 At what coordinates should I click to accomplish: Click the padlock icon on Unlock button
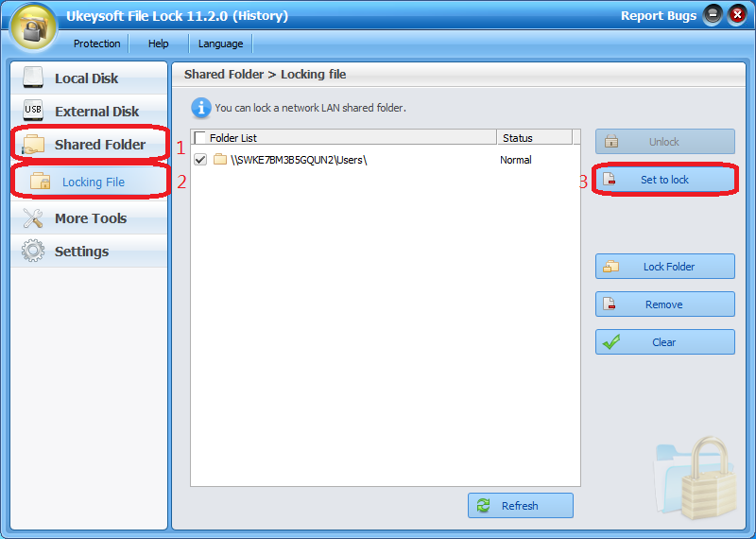[611, 142]
